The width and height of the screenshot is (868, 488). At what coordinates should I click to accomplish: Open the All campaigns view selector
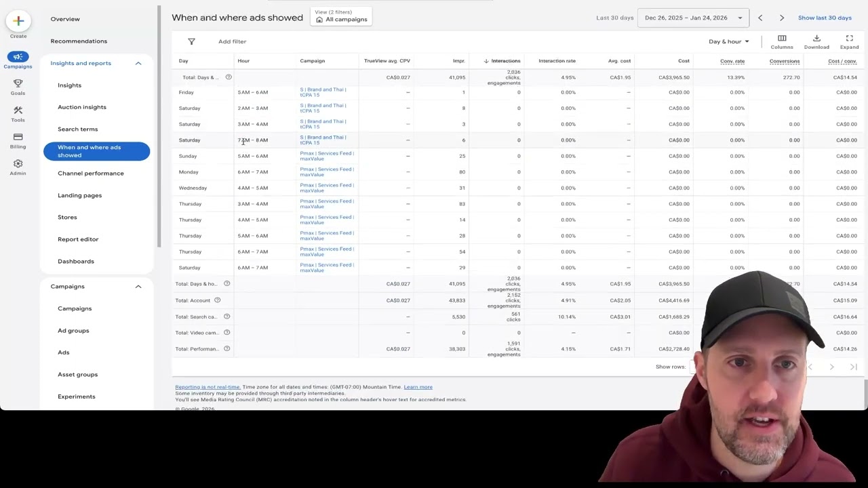coord(341,16)
